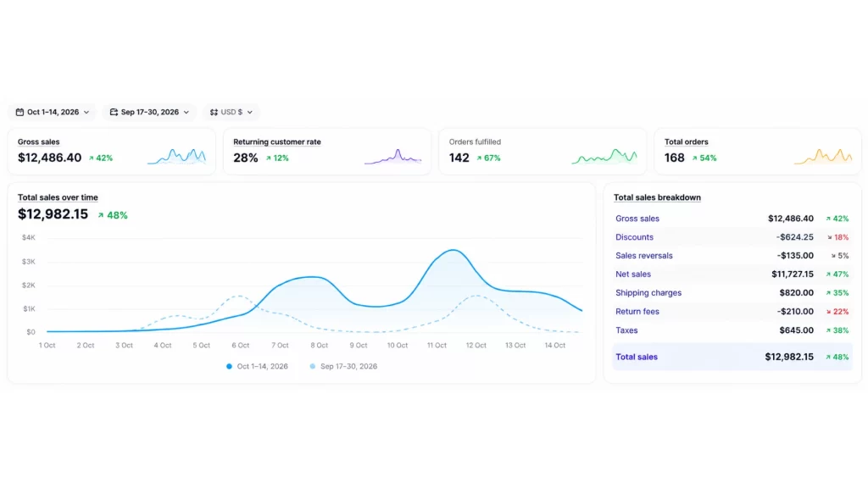Click the $645.00 Taxes amount
The width and height of the screenshot is (868, 488).
pyautogui.click(x=796, y=330)
